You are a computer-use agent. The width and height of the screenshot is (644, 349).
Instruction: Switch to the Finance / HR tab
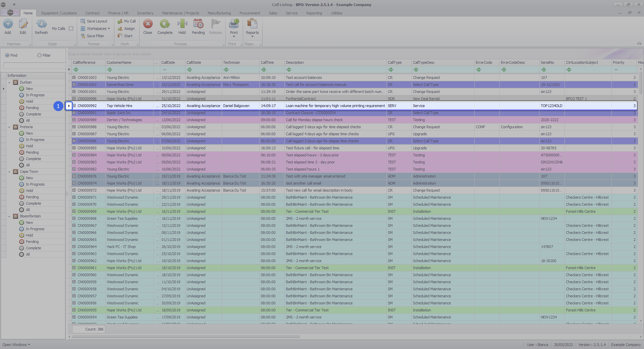(x=118, y=13)
